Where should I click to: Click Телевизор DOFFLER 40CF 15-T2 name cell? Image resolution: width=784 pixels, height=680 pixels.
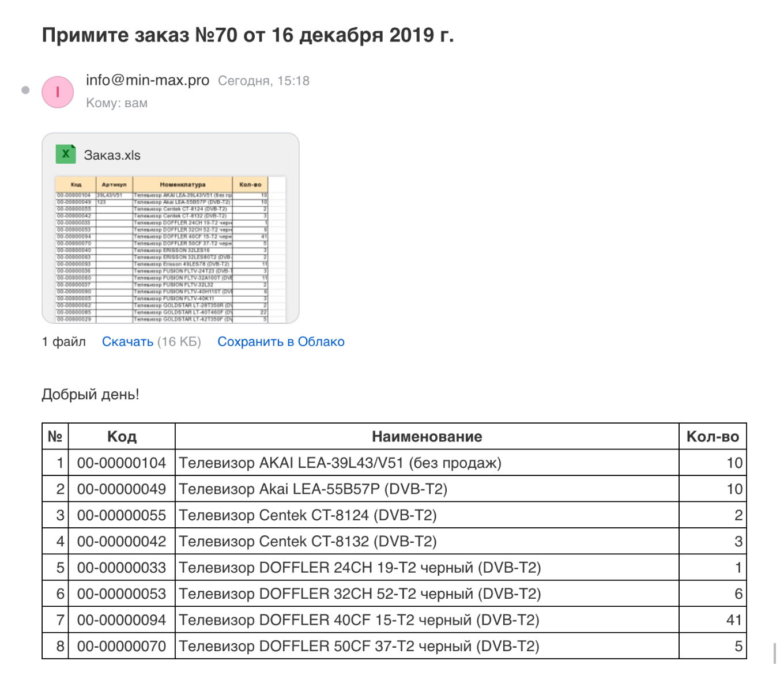point(427,620)
